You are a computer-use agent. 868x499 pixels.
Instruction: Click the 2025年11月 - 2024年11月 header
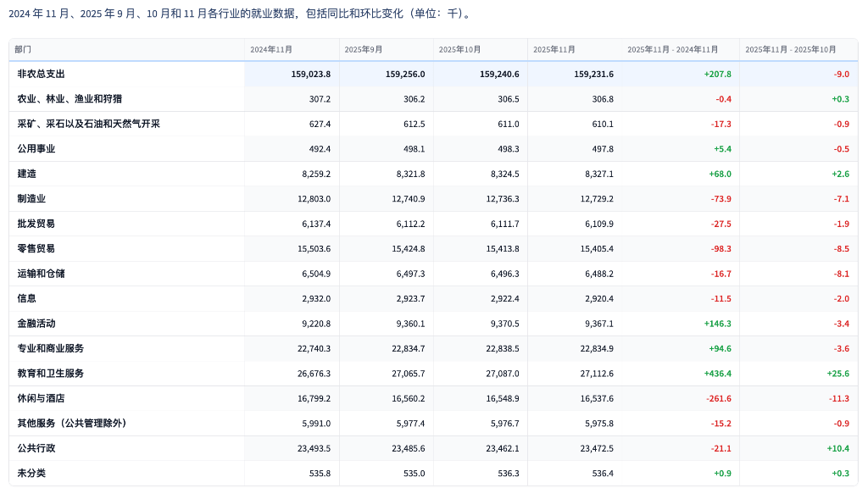click(x=672, y=50)
